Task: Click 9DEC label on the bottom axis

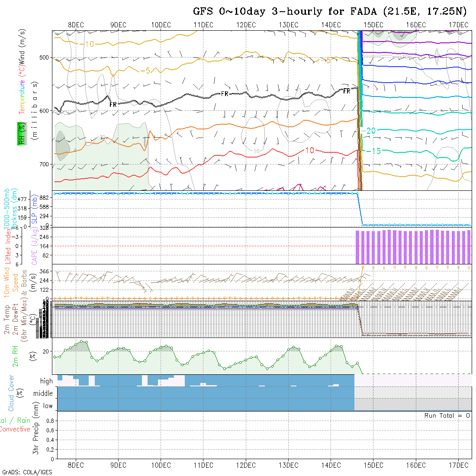Action: [118, 465]
